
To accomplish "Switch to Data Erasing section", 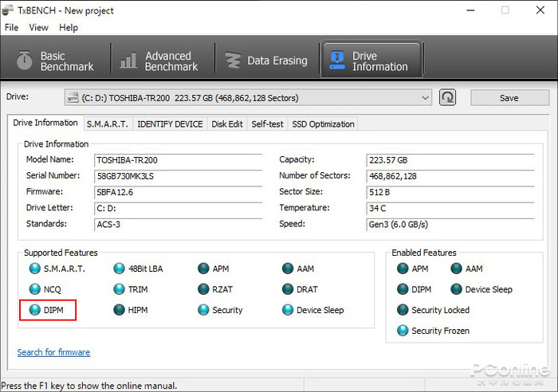I will point(267,61).
